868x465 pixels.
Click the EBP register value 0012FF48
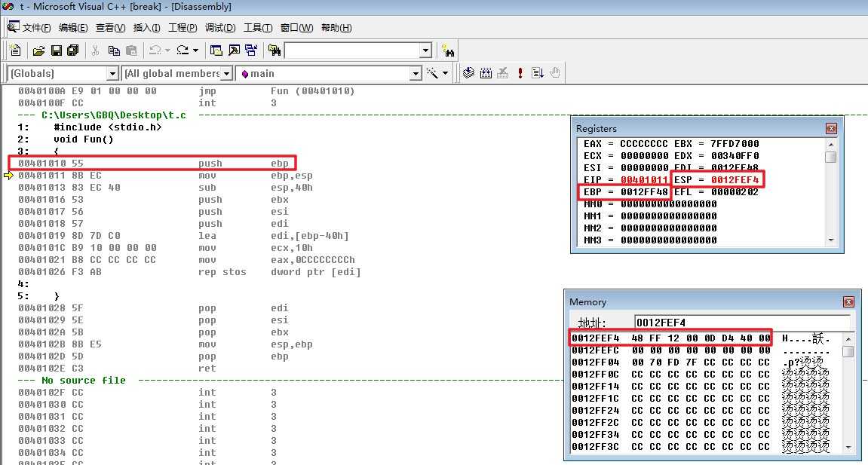[644, 192]
